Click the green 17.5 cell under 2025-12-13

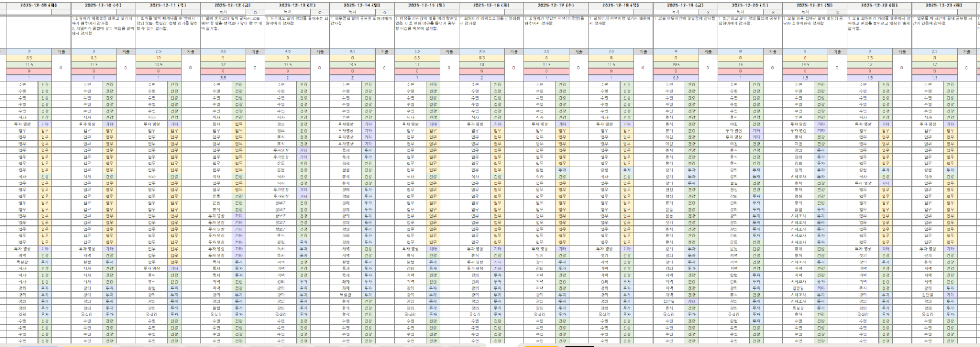point(288,65)
